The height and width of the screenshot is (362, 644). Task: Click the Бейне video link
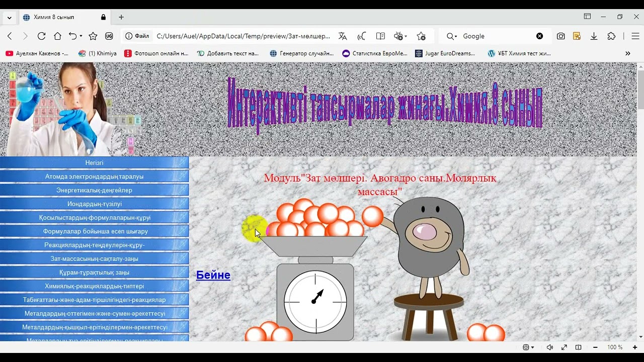pos(213,275)
